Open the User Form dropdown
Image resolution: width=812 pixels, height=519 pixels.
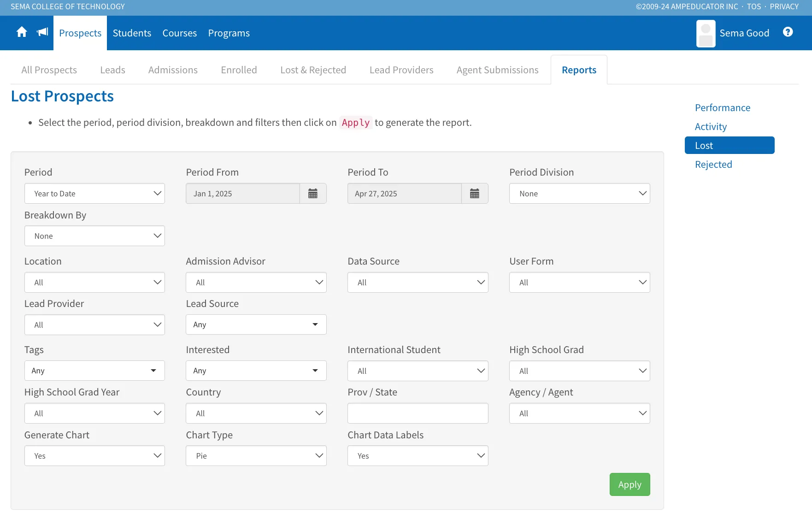pyautogui.click(x=580, y=283)
